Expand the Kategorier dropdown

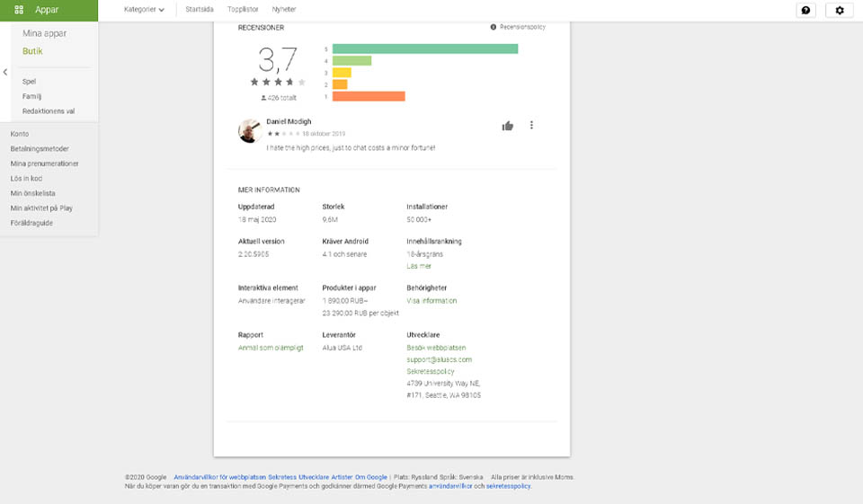point(144,10)
